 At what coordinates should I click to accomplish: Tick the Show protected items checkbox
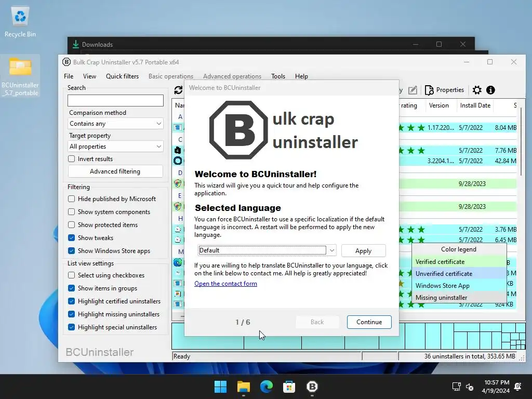point(71,224)
